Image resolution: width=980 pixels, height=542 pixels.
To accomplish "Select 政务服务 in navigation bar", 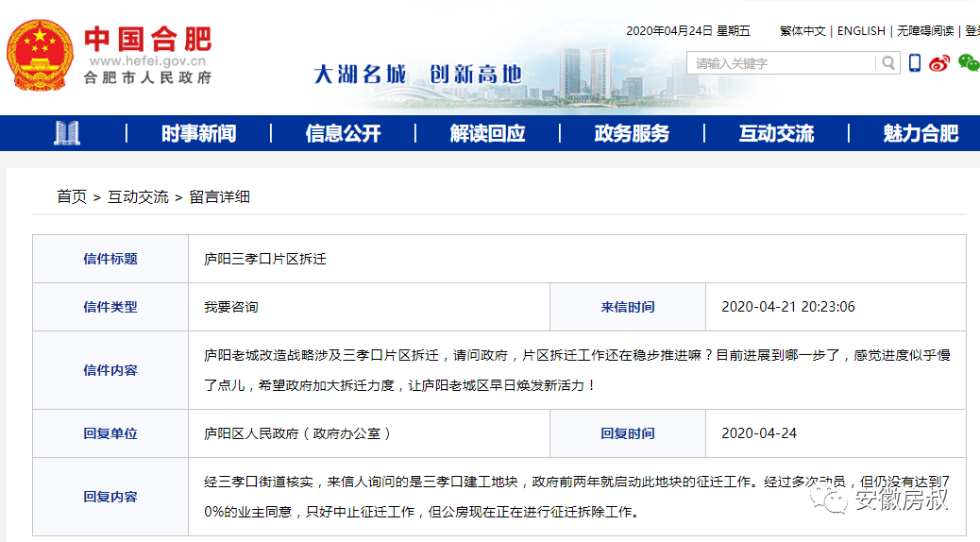I will tap(632, 133).
